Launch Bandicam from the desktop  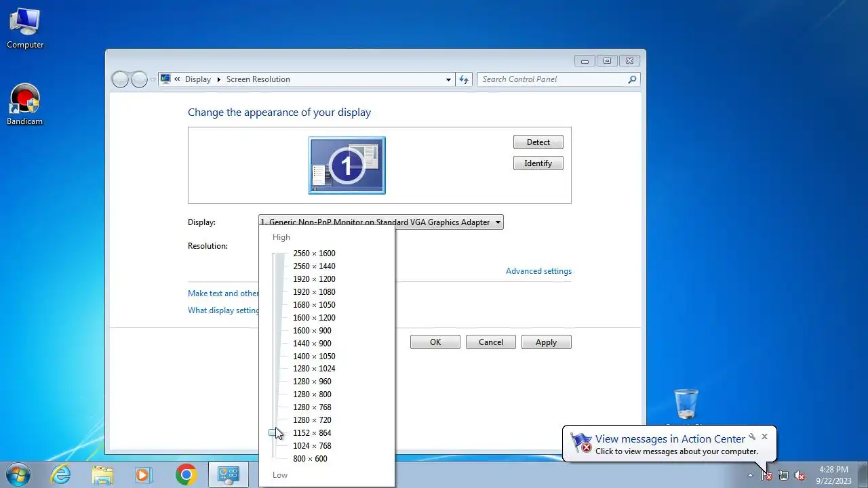pyautogui.click(x=25, y=104)
